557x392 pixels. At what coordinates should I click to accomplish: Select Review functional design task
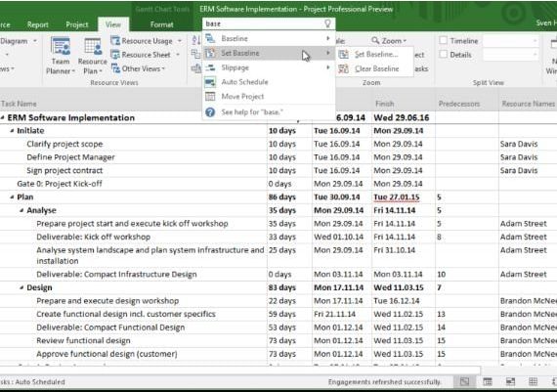click(83, 341)
